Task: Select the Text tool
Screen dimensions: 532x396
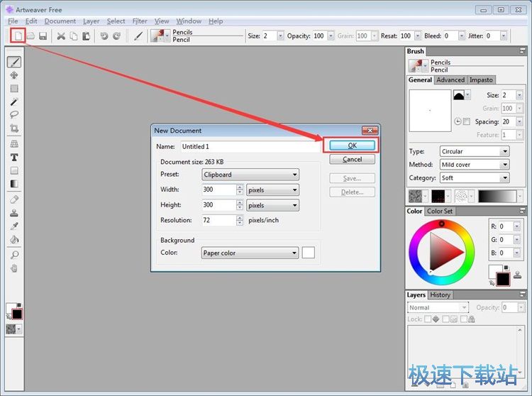Action: tap(14, 157)
